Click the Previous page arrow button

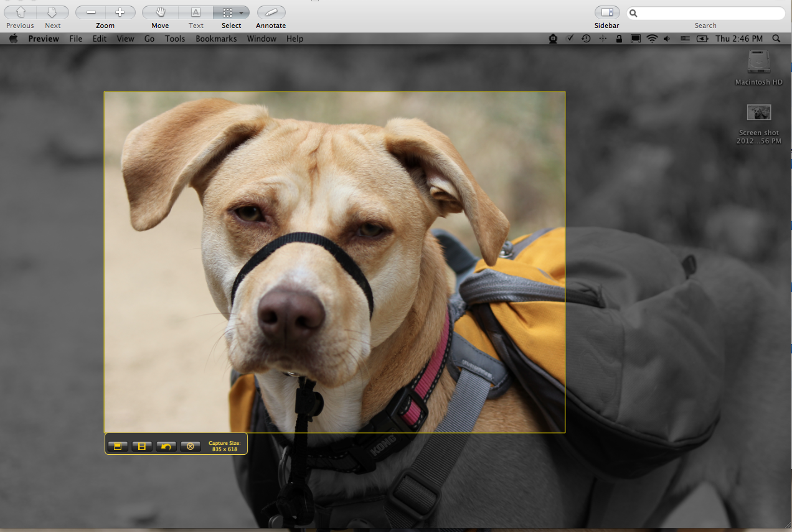tap(21, 12)
